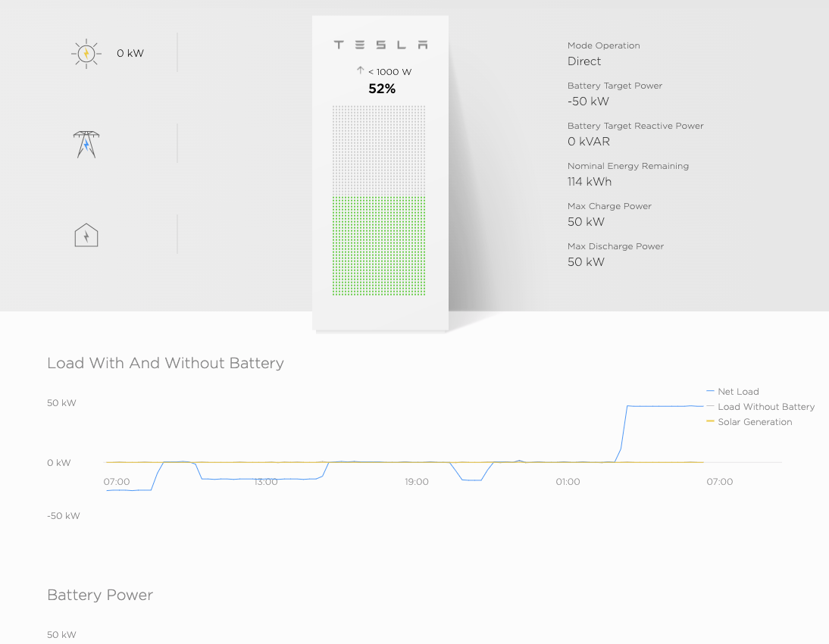Click the Nominal Energy Remaining 114 kWh value
Image resolution: width=829 pixels, height=644 pixels.
[590, 182]
